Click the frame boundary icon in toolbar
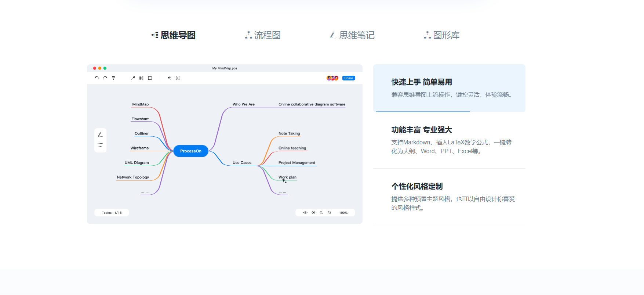This screenshot has height=295, width=644. click(150, 78)
